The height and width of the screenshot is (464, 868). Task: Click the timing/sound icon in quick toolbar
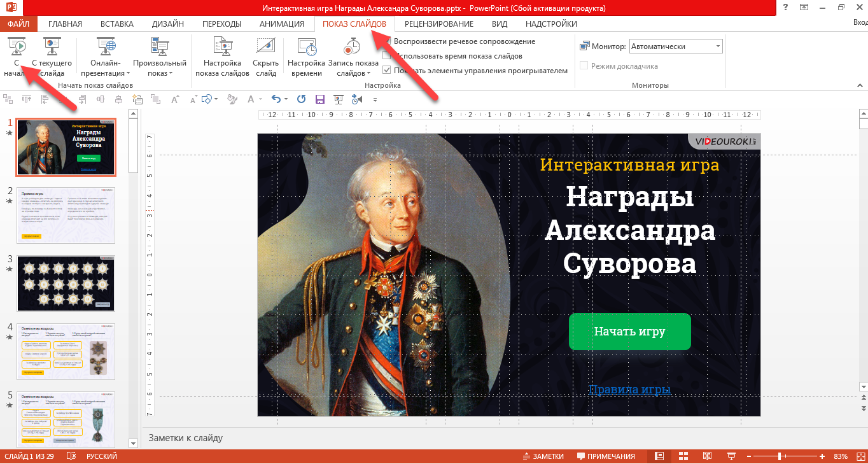356,99
